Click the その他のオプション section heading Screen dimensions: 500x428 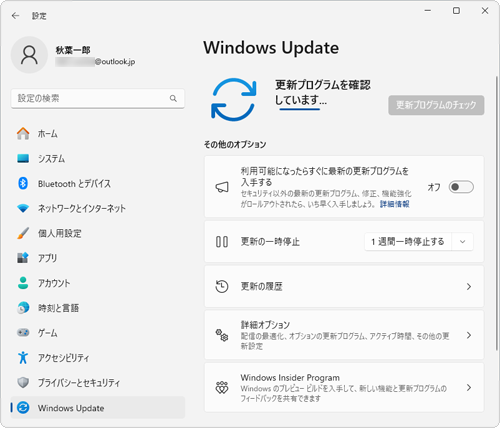235,144
